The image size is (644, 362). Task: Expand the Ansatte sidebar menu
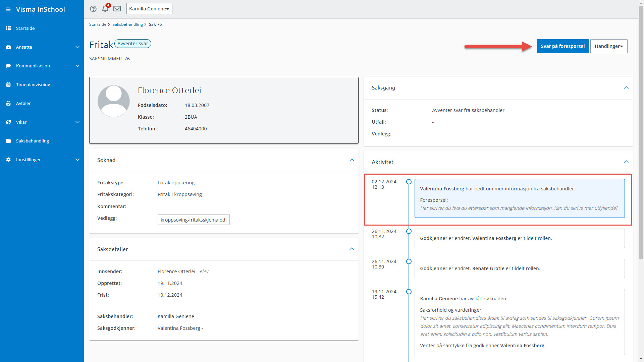point(77,47)
